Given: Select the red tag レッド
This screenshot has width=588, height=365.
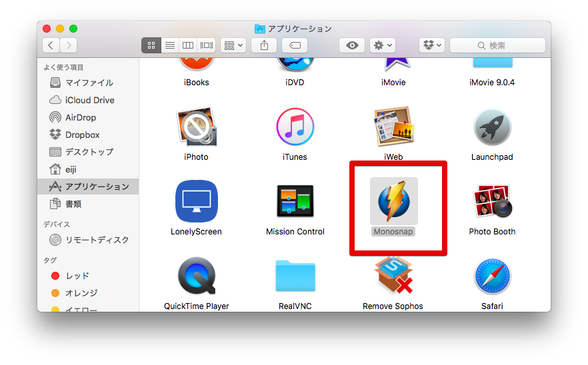Looking at the screenshot, I should click(77, 276).
